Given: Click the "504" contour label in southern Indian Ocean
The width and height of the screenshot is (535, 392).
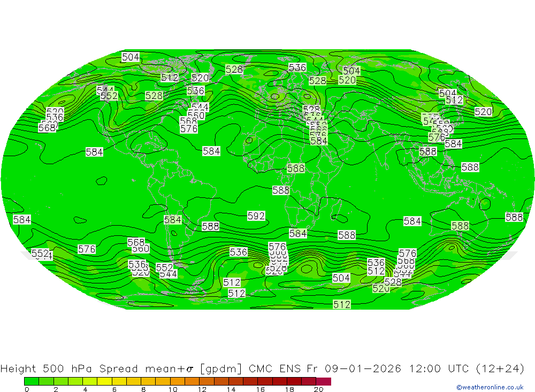Looking at the screenshot, I should pos(341,278).
